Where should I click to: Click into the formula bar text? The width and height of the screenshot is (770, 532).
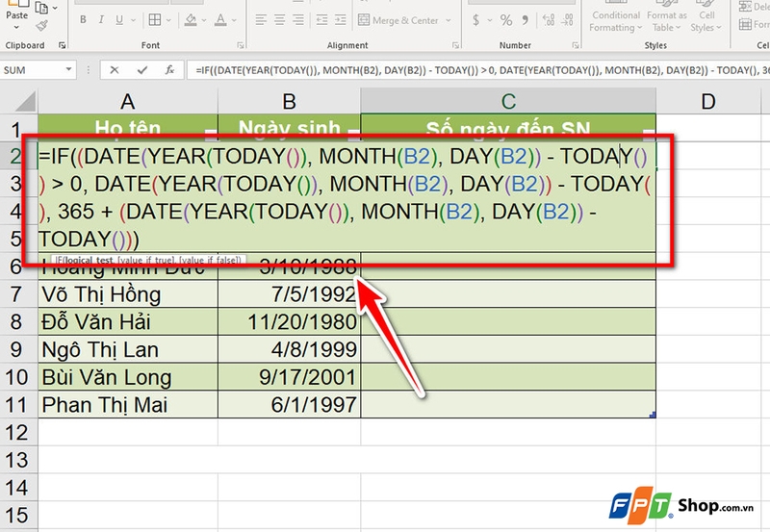[x=478, y=70]
